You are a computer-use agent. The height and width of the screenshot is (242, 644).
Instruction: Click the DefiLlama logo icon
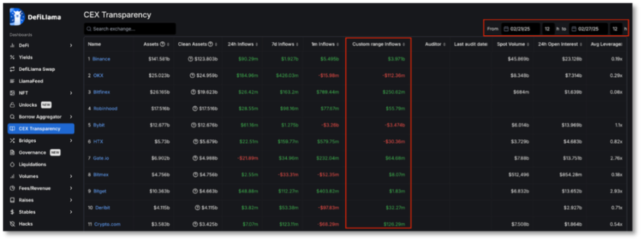tap(17, 17)
